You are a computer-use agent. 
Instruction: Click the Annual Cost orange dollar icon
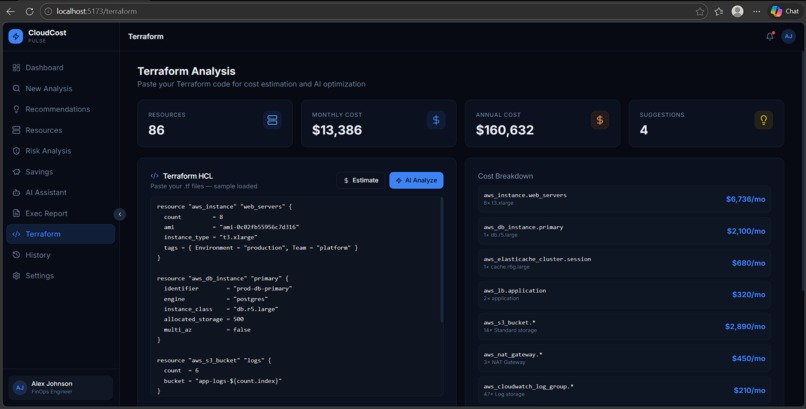point(599,120)
